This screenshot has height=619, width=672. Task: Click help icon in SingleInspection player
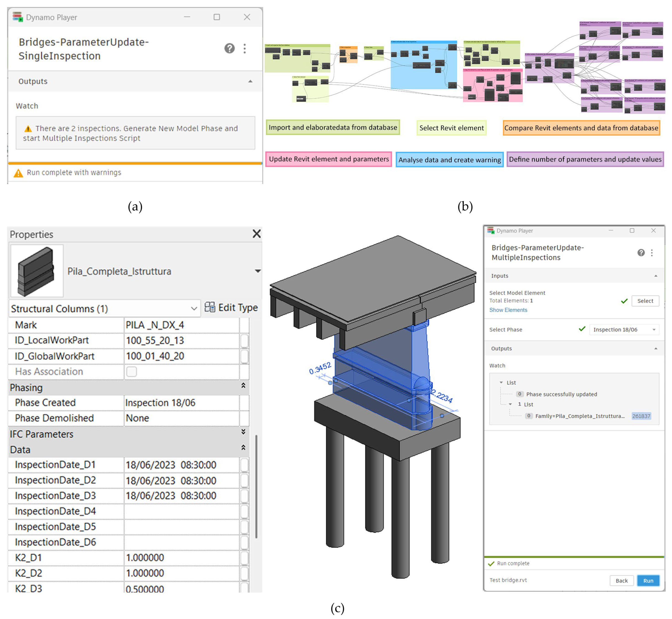pyautogui.click(x=229, y=49)
